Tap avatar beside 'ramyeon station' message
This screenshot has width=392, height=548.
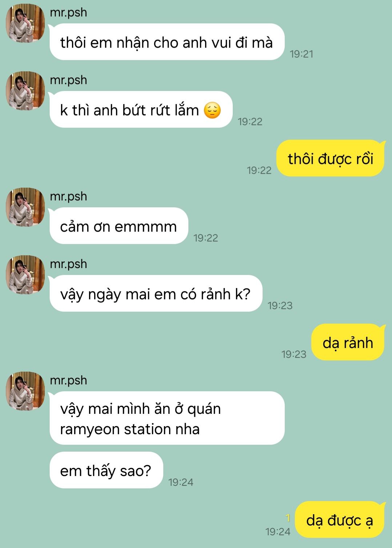25,391
